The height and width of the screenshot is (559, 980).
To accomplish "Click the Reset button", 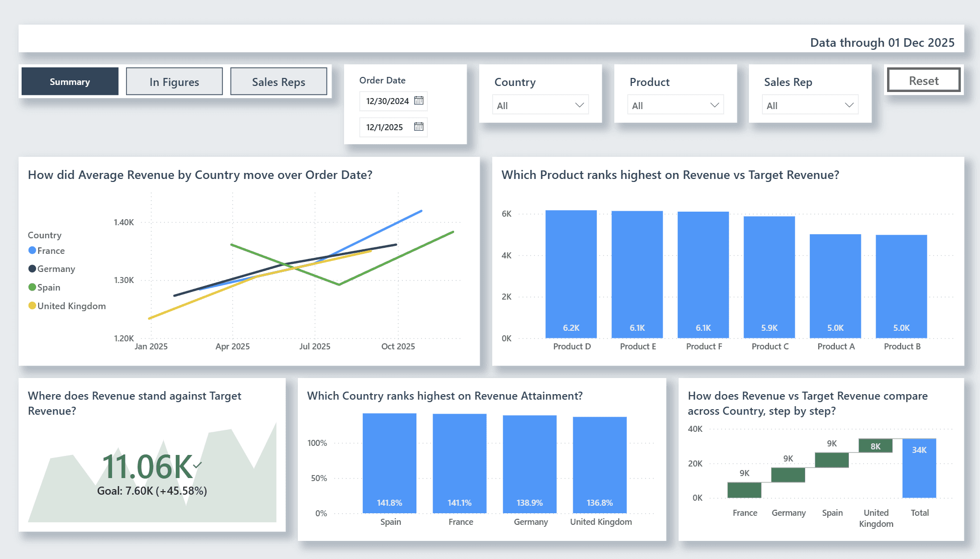I will pos(924,80).
